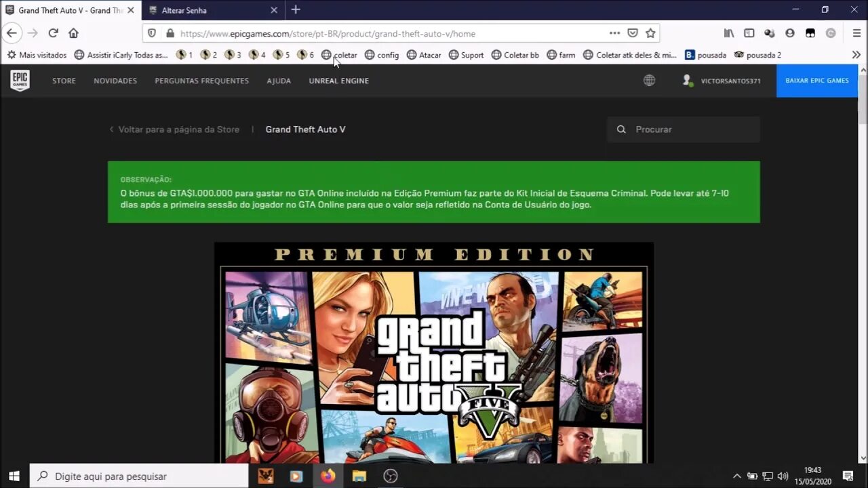The height and width of the screenshot is (488, 868).
Task: Open the config bookmark
Action: pos(382,55)
